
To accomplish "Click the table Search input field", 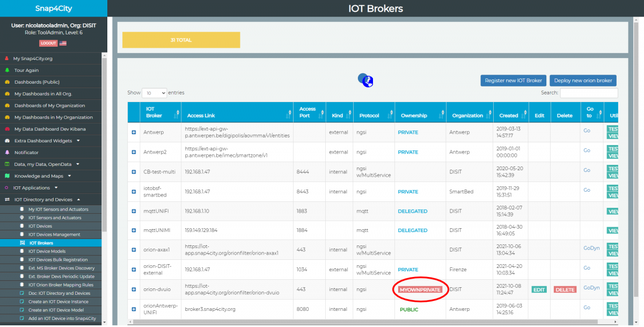I will (588, 93).
